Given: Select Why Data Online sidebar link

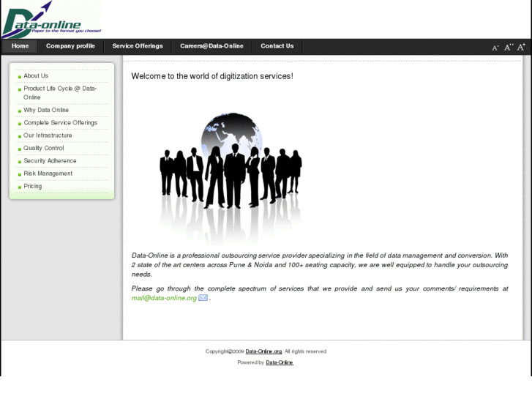Looking at the screenshot, I should pyautogui.click(x=46, y=110).
